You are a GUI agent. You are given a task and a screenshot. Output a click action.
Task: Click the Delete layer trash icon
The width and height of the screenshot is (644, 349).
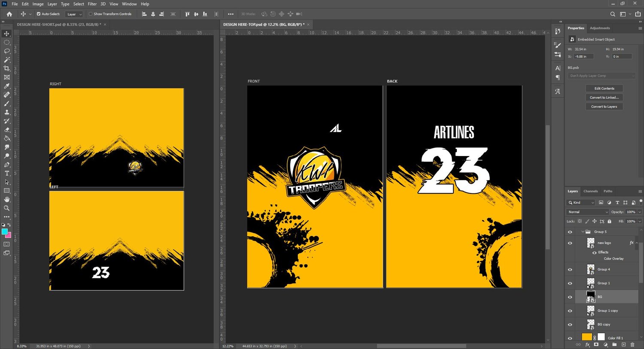[633, 345]
